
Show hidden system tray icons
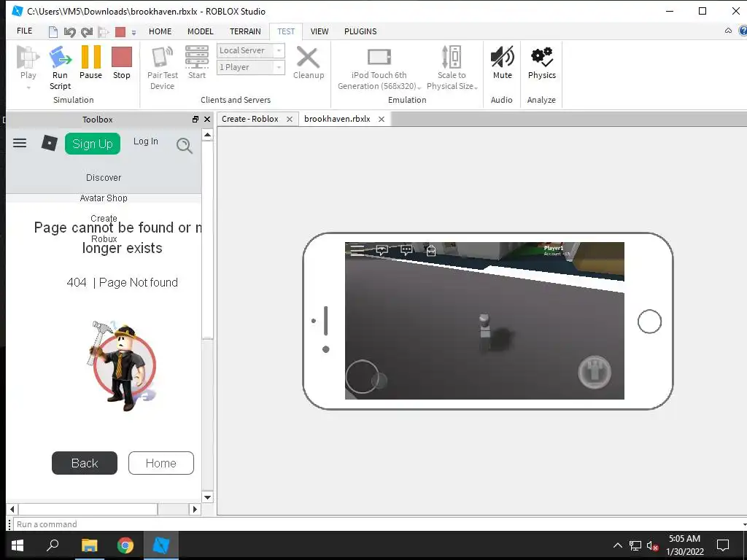[x=617, y=545]
